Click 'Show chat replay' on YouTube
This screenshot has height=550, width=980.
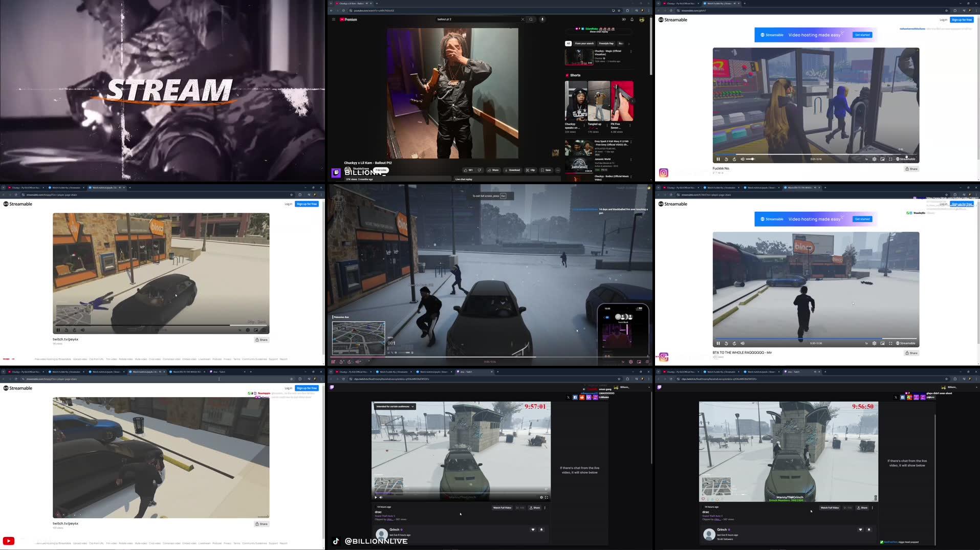[x=598, y=32]
